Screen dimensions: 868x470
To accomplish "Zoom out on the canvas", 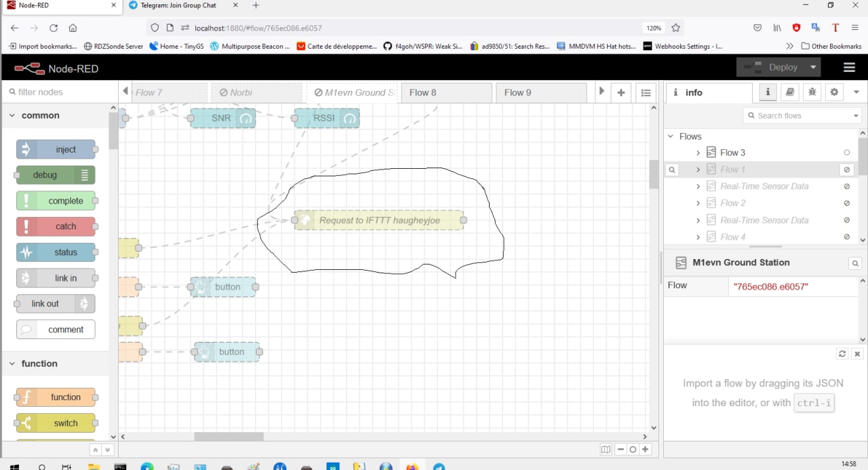I will click(x=620, y=449).
